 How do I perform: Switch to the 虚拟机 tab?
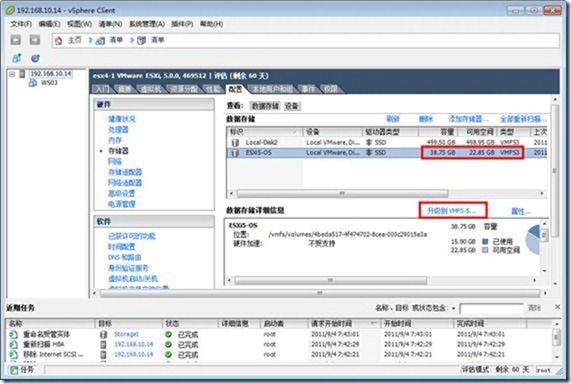[150, 89]
